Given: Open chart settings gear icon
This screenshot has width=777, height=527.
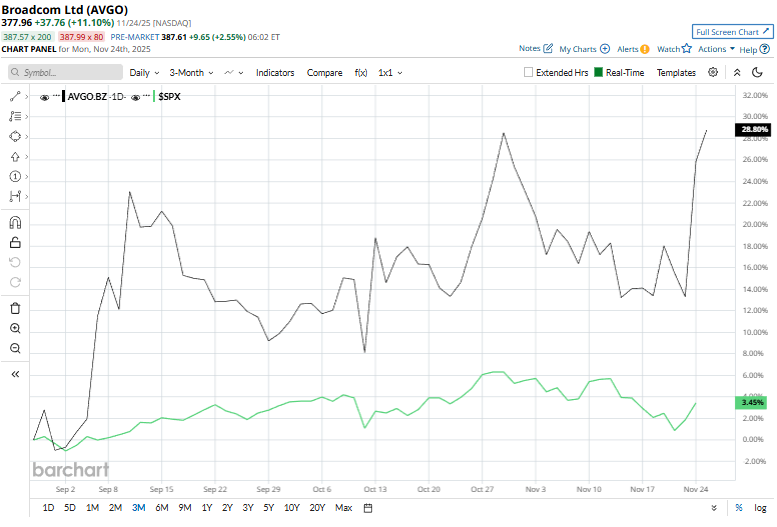Looking at the screenshot, I should pyautogui.click(x=713, y=73).
